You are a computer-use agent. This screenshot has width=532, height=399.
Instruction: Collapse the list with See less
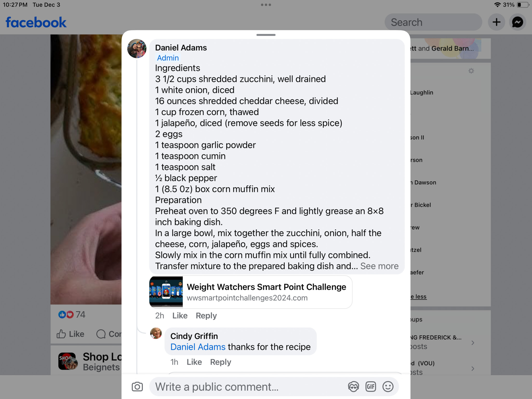pos(418,297)
